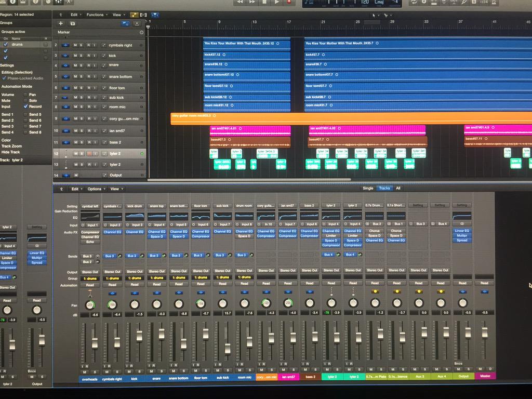Solo the snare track
This screenshot has height=399, width=532.
(x=81, y=65)
